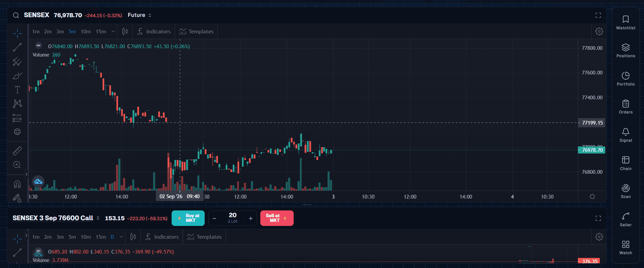Decrease lot quantity with minus button
The height and width of the screenshot is (268, 644).
[214, 219]
